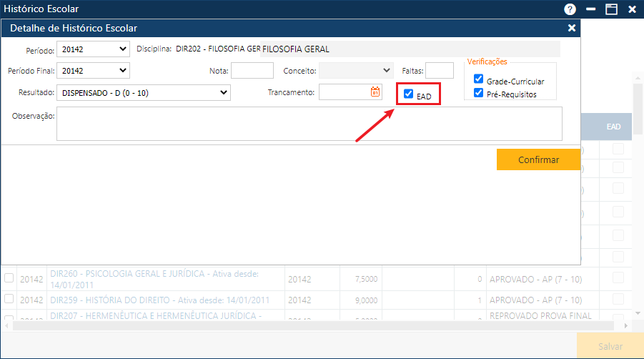Uncheck the EAD checkbox
Screen dimensions: 644x359
tap(408, 94)
